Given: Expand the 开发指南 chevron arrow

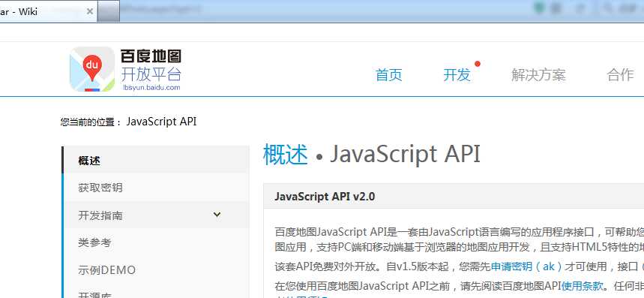Looking at the screenshot, I should (217, 215).
